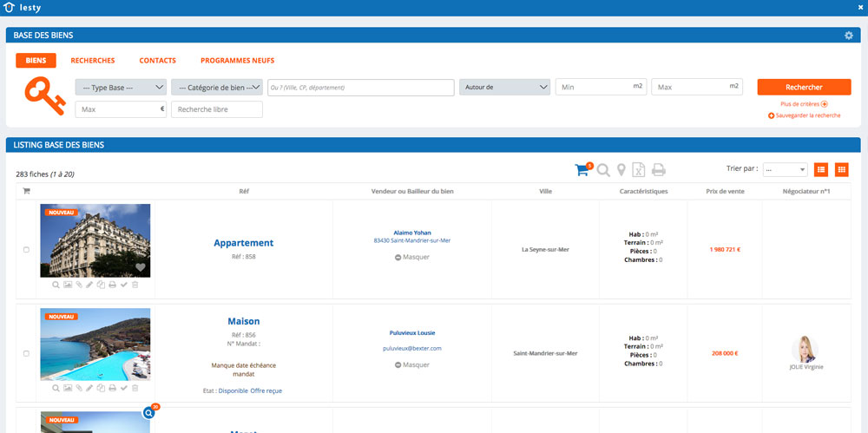Image resolution: width=868 pixels, height=433 pixels.
Task: Tick the checkbox for Appartement 858 row
Action: 26,250
